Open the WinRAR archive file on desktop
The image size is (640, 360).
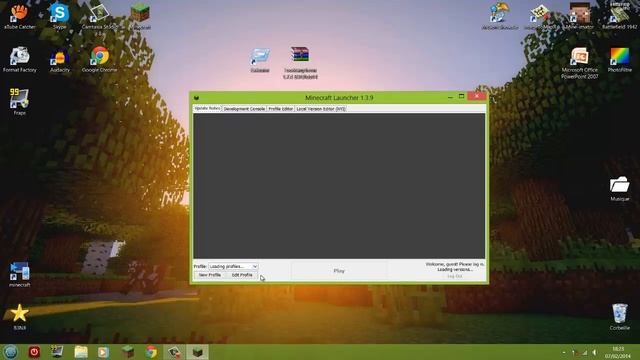[x=300, y=62]
